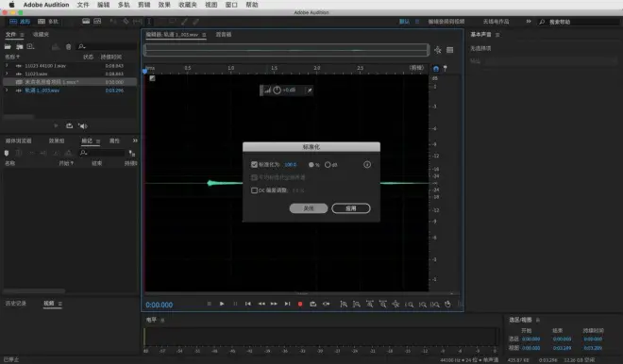Click New File icon in Files panel
This screenshot has height=364, width=623.
(30, 46)
